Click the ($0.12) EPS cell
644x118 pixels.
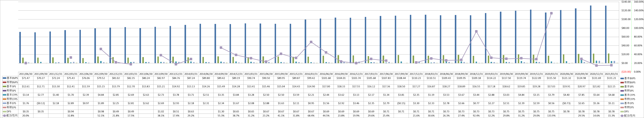click(x=41, y=103)
